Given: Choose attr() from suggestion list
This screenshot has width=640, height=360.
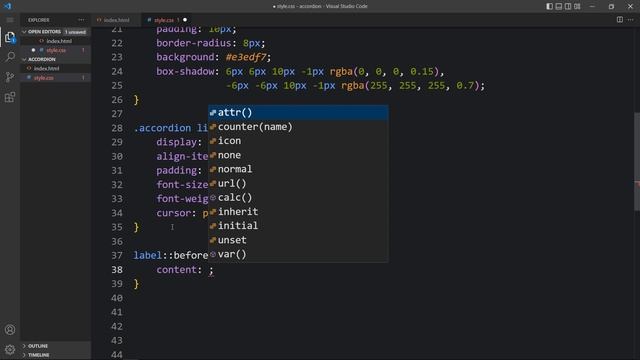Looking at the screenshot, I should click(298, 112).
